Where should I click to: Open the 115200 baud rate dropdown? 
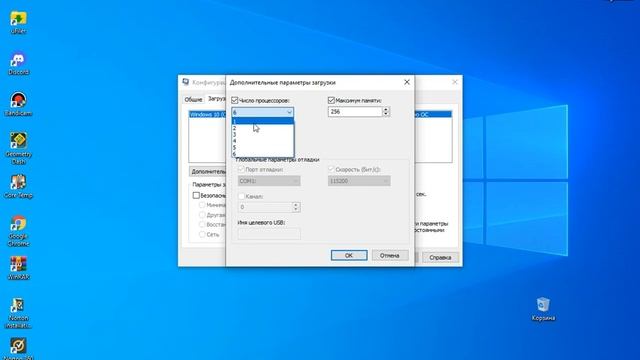tap(359, 181)
